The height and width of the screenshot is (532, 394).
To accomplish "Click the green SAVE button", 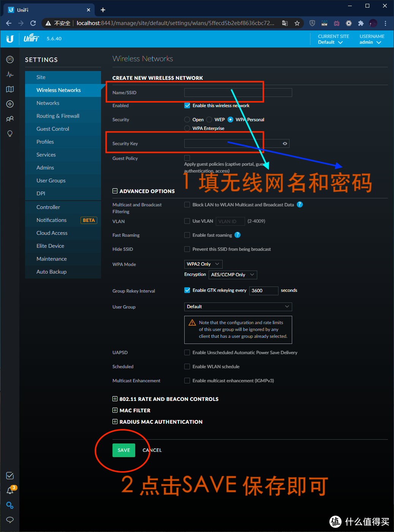I will (124, 450).
